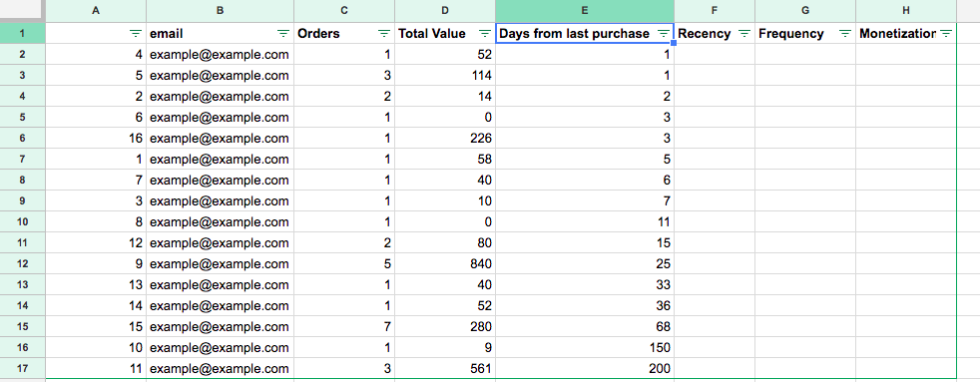
Task: Open the Recency column filter
Action: pos(743,34)
